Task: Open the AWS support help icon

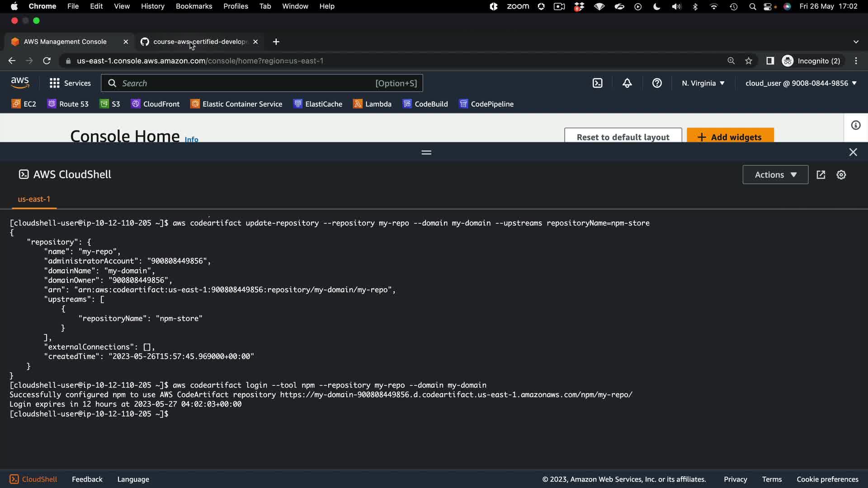Action: point(657,83)
